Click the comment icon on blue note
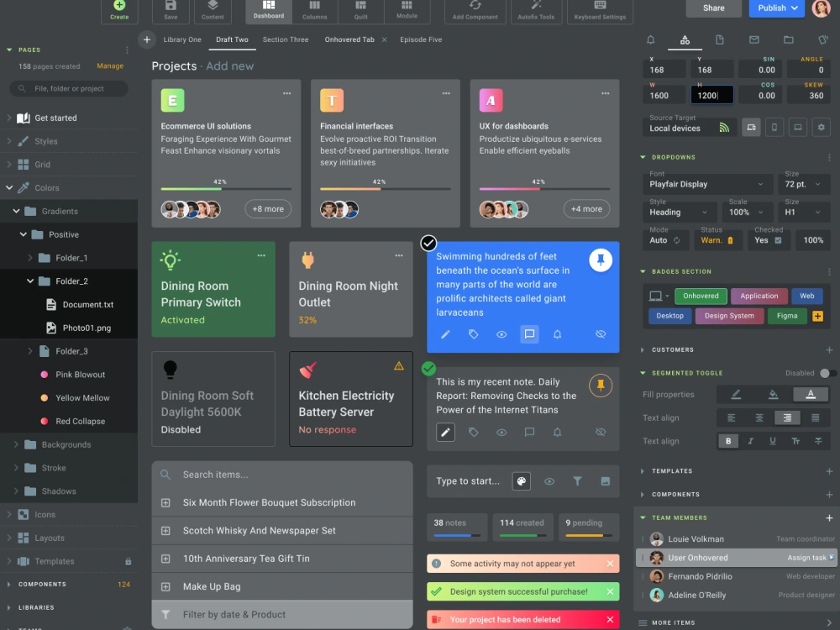840x630 pixels. click(529, 334)
